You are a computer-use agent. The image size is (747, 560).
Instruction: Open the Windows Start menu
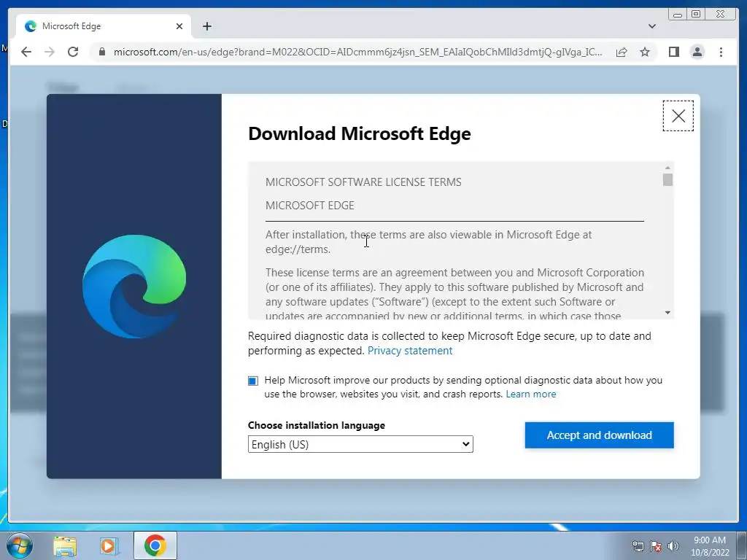click(x=20, y=545)
